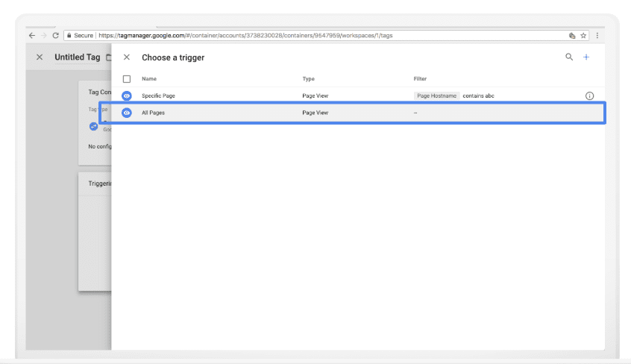Click the folder icon next to Untitled Tag
Viewport: 631px width, 364px height.
point(108,57)
